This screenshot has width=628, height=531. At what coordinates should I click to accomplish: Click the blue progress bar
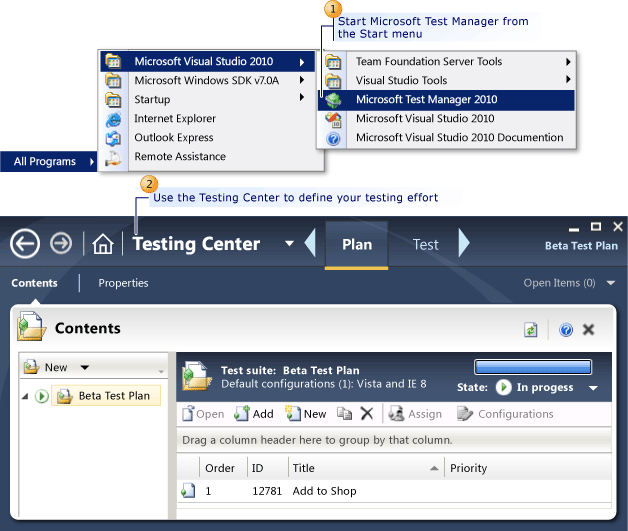(533, 367)
